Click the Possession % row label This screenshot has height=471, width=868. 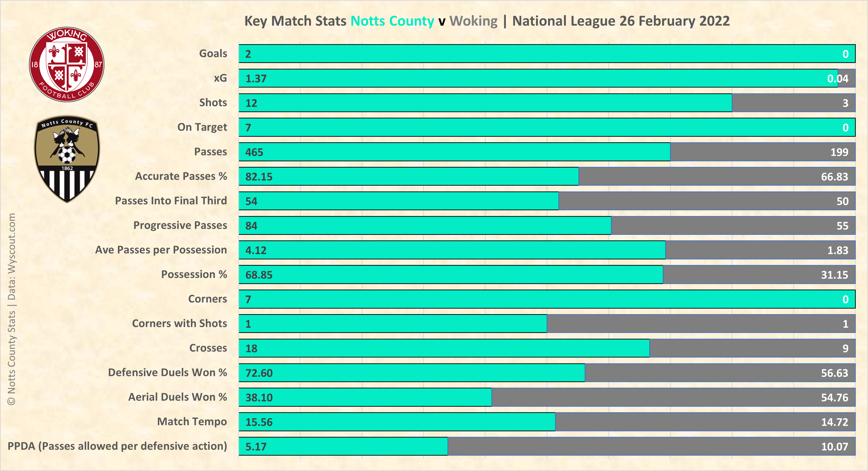coord(194,275)
